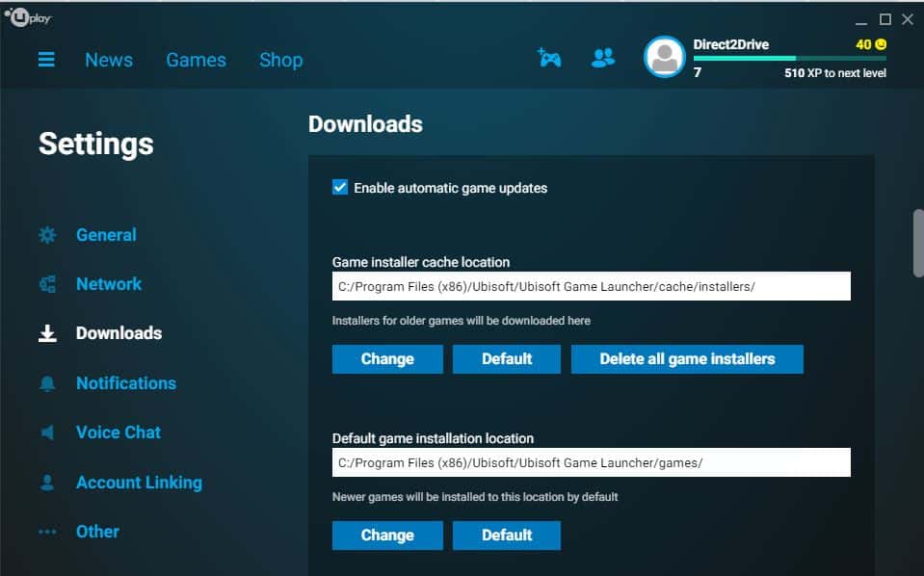The image size is (924, 576).
Task: Reset game installation location to Default
Action: (507, 536)
